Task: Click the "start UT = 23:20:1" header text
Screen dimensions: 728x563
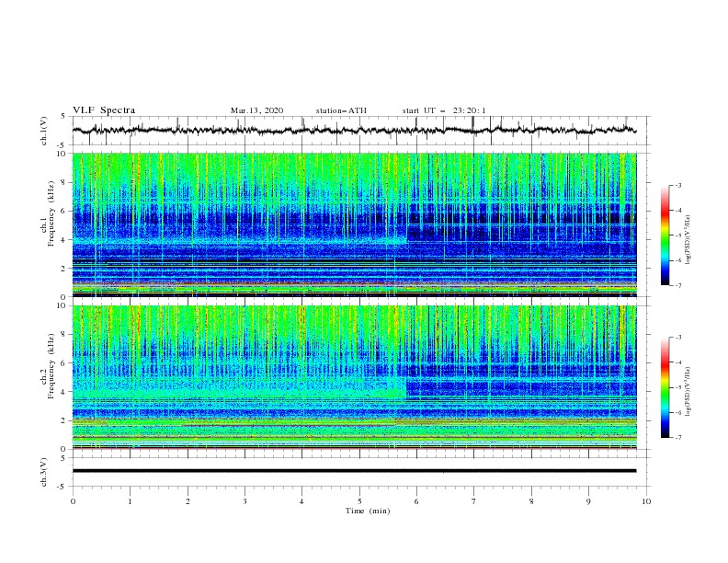Action: (444, 110)
